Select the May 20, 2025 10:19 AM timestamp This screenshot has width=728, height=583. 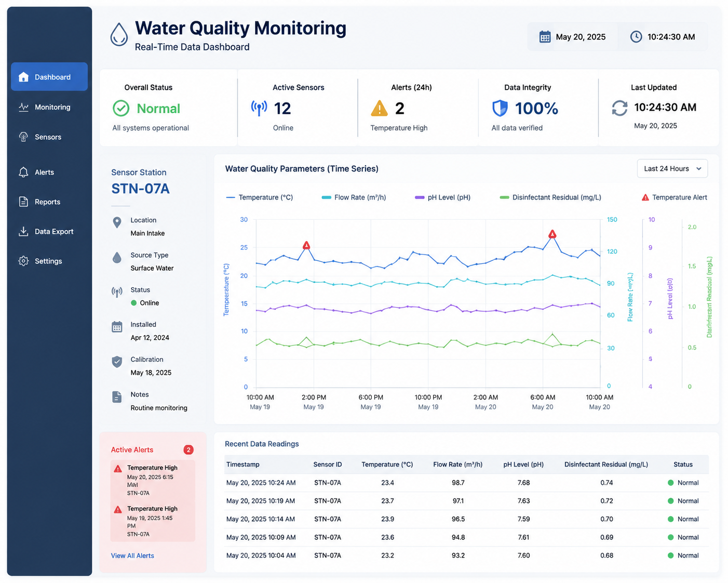(x=261, y=501)
